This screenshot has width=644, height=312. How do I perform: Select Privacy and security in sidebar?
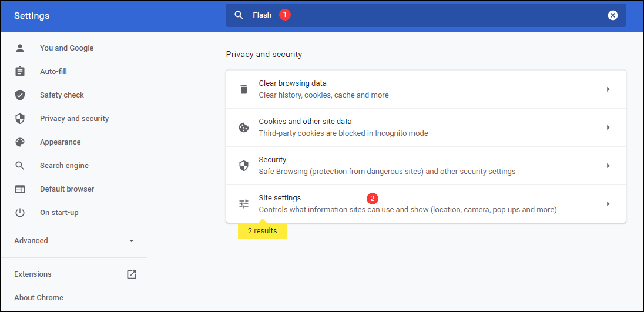coord(74,119)
